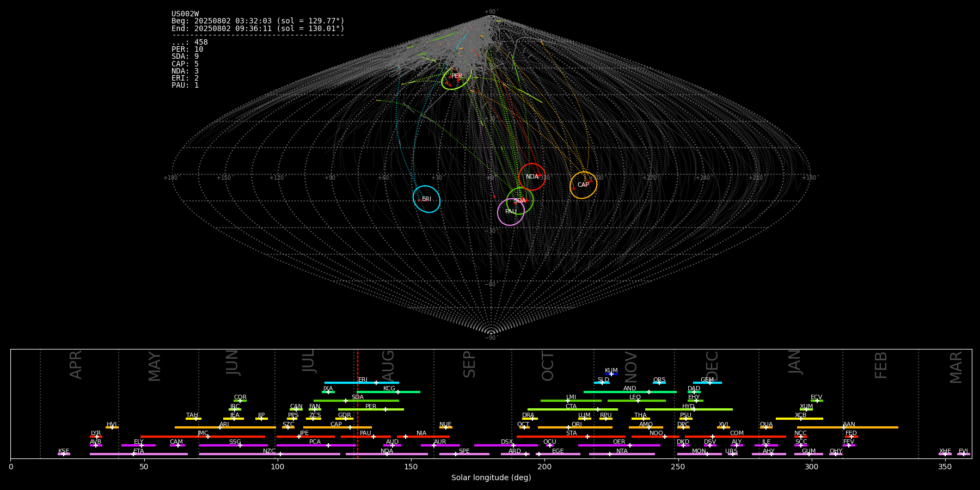Click the SPE shower bar in timeline
980x490 pixels.
(464, 454)
